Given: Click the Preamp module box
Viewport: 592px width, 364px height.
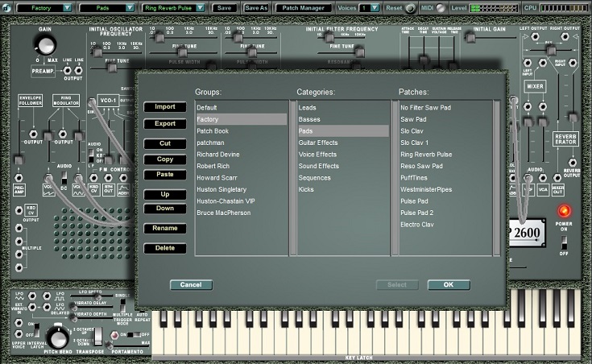Looking at the screenshot, I should coord(43,71).
